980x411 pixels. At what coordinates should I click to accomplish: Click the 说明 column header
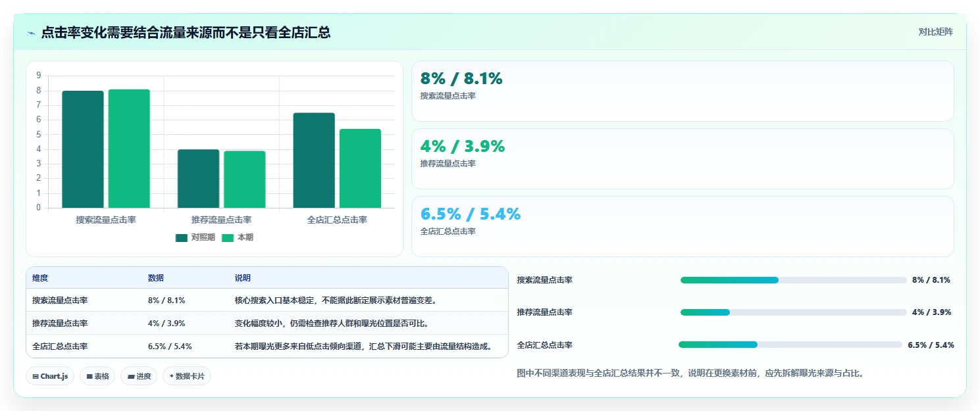tap(243, 278)
